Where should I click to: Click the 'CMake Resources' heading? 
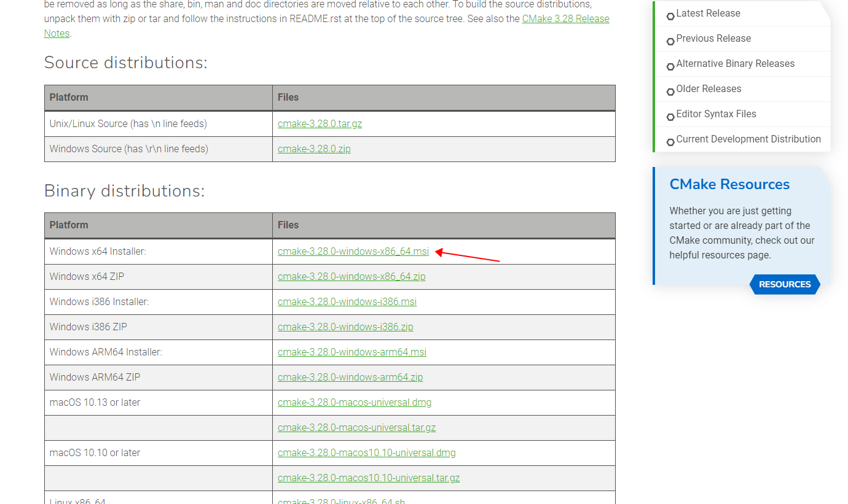[x=729, y=184]
